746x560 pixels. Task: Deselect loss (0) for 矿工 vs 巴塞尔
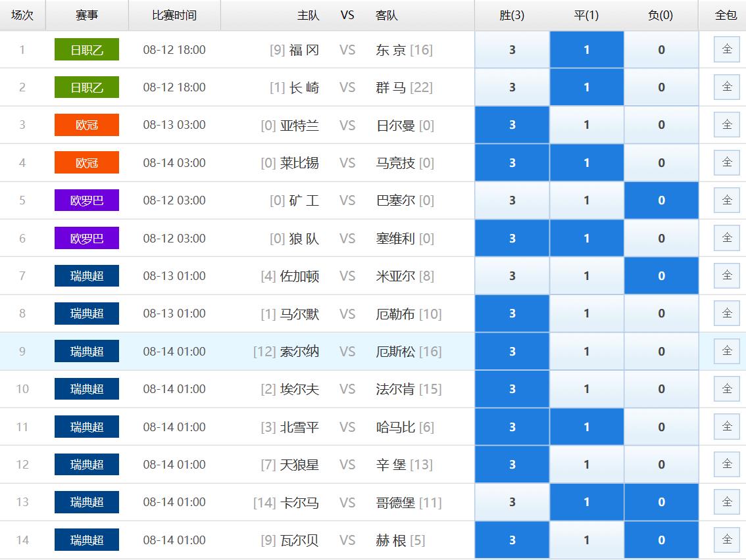click(661, 200)
